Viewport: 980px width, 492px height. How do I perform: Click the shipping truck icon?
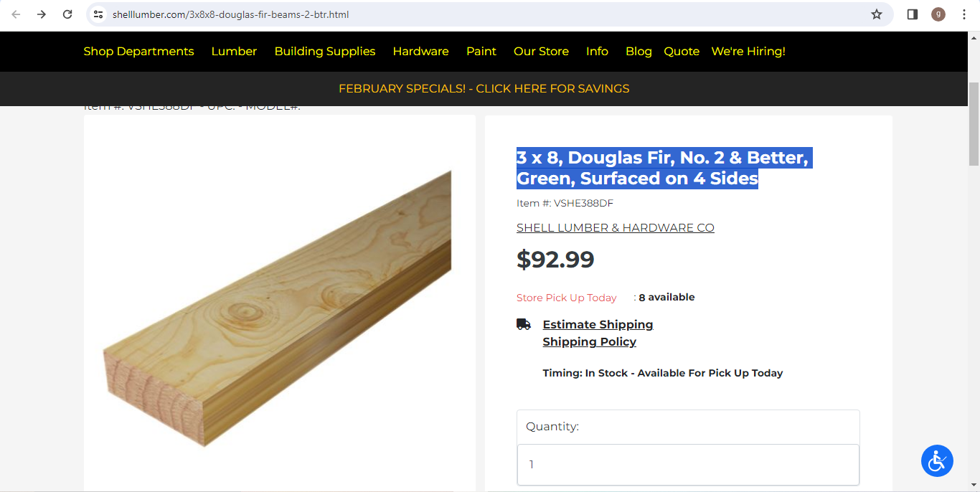coord(523,323)
